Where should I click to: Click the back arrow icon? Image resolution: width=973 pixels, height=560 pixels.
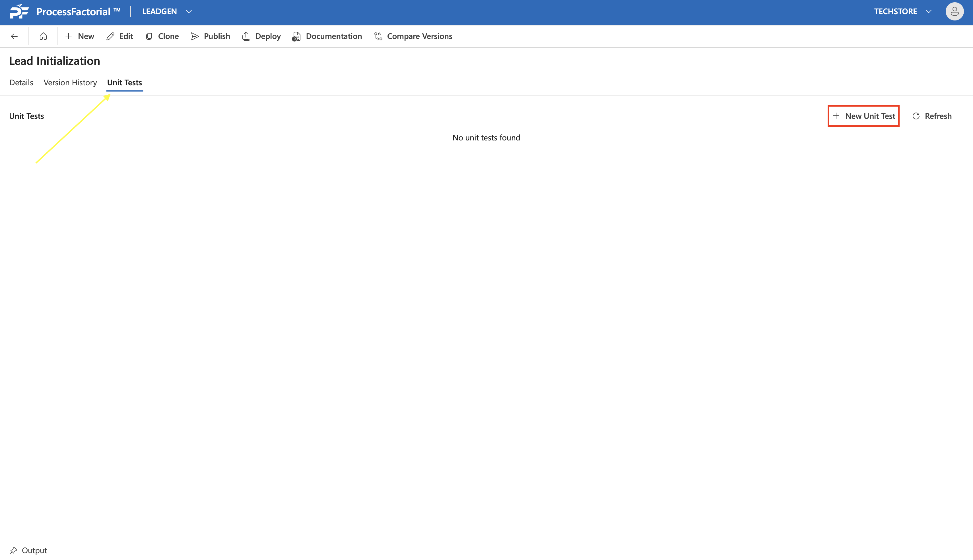tap(14, 36)
